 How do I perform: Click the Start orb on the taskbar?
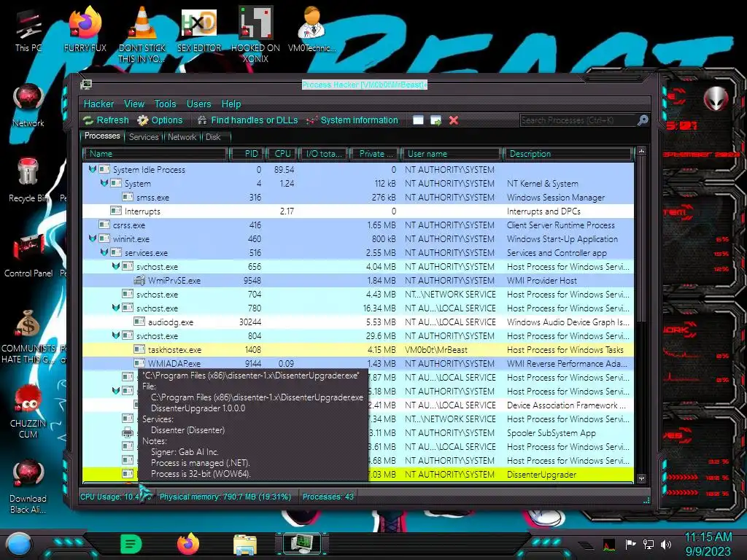(19, 545)
